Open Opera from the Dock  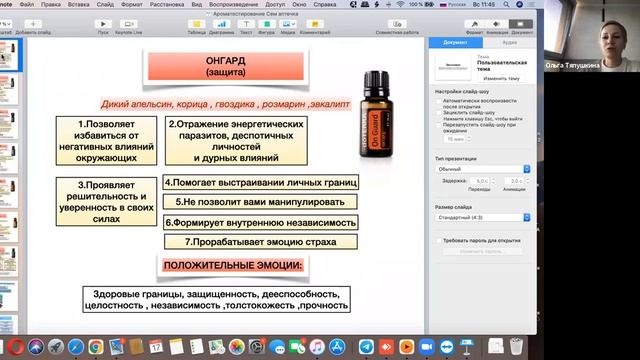[16, 347]
